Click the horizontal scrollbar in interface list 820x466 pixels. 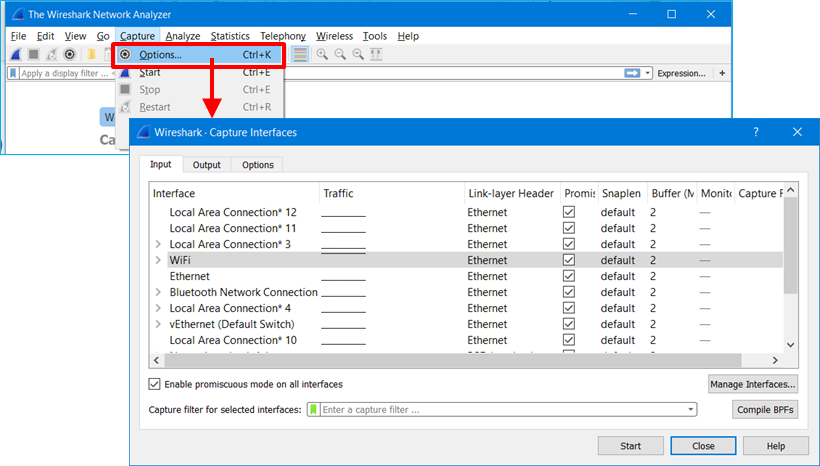[453, 360]
